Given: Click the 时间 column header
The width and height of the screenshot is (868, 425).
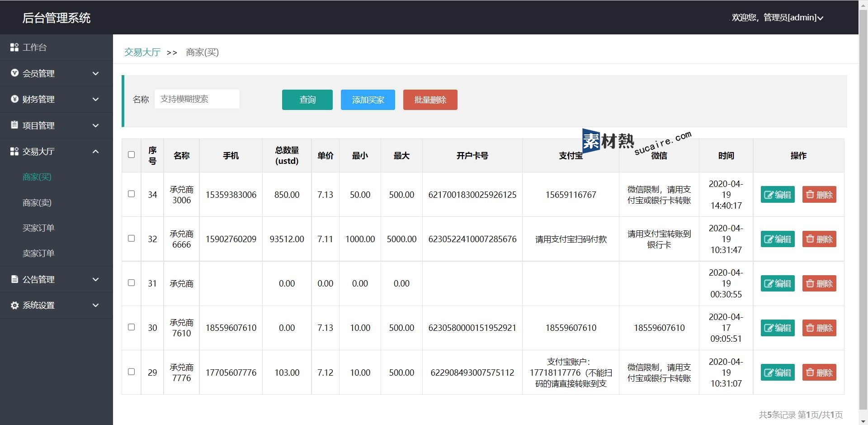Looking at the screenshot, I should (x=726, y=156).
